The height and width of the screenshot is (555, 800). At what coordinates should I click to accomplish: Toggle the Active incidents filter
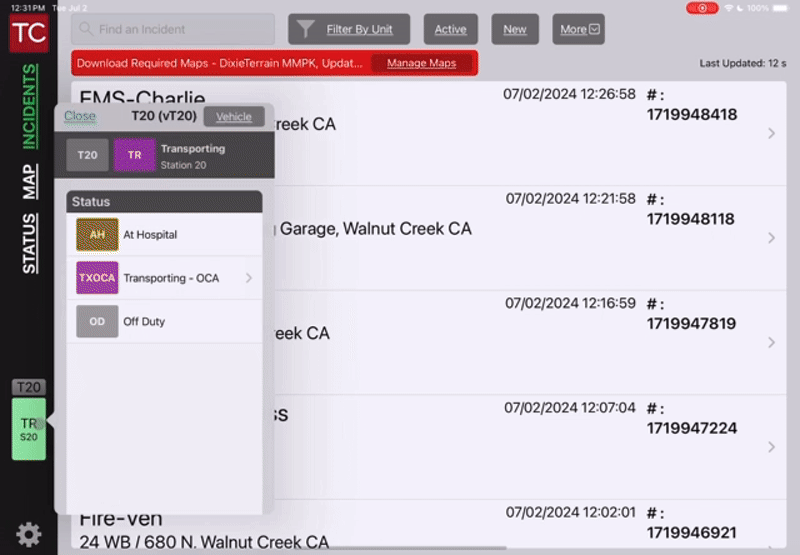pos(450,29)
